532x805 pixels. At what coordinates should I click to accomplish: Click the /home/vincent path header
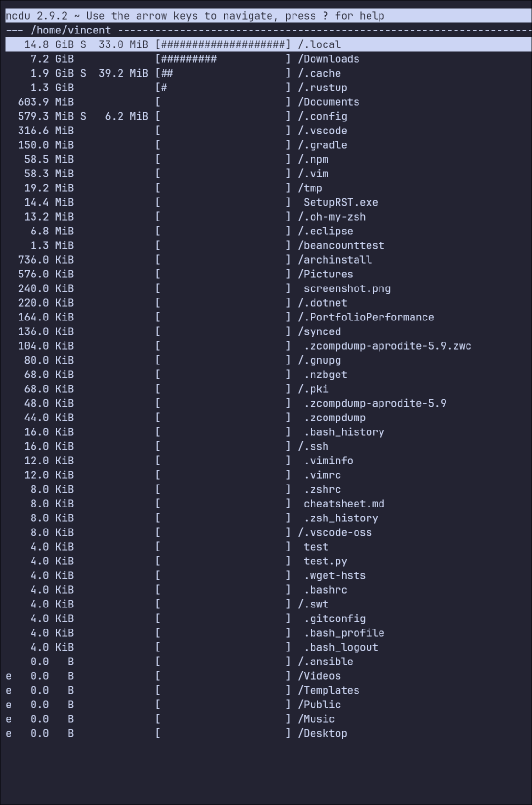[71, 30]
